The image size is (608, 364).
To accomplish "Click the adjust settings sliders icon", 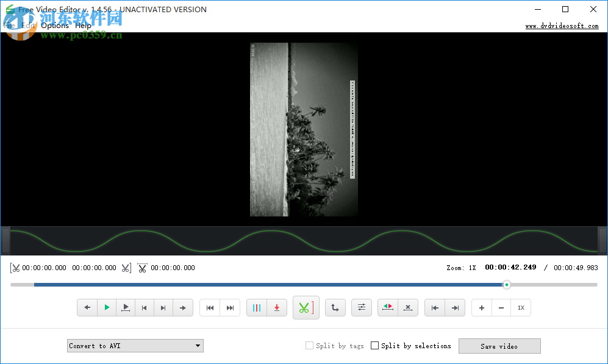I will pos(361,307).
